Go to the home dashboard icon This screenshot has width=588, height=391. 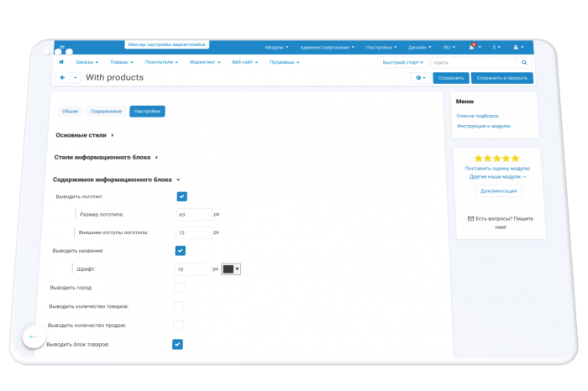coord(61,62)
